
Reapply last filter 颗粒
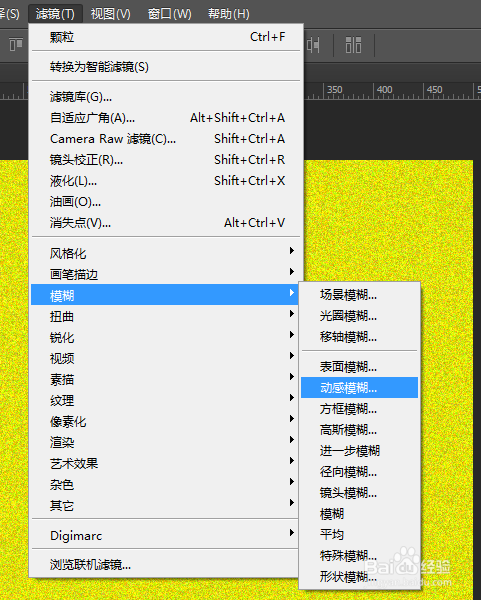(165, 37)
